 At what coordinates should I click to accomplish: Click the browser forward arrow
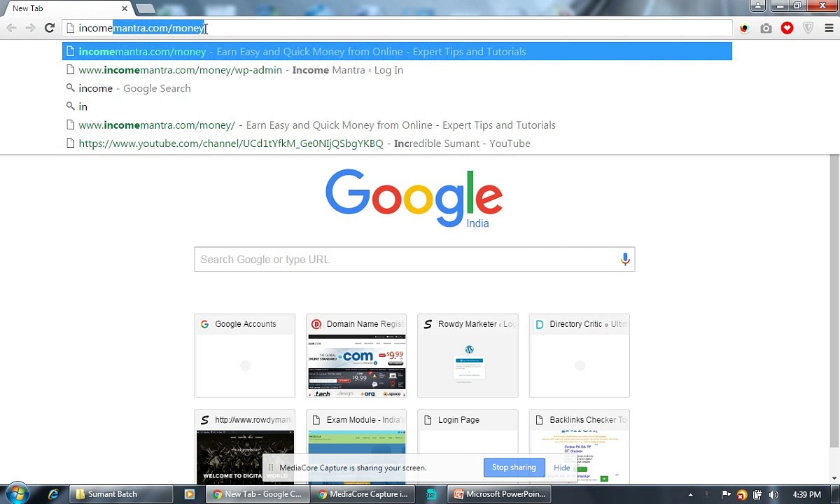(x=30, y=28)
